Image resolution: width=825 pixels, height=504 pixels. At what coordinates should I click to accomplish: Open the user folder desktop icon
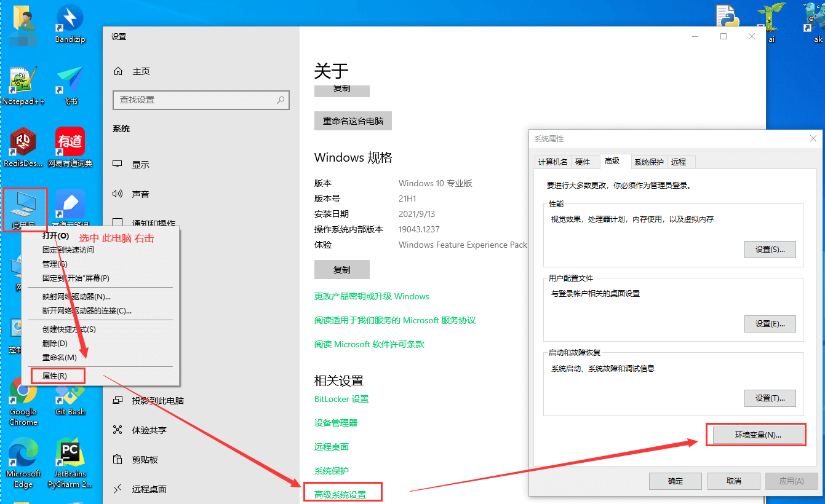point(23,25)
